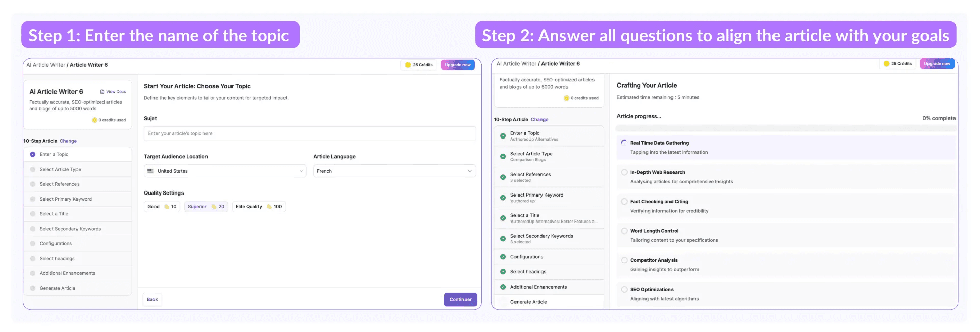
Task: Click the Article progress bar
Action: pos(786,128)
